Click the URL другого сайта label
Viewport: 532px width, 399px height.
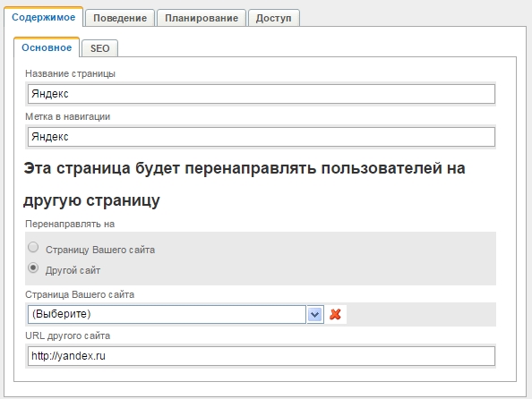[68, 336]
